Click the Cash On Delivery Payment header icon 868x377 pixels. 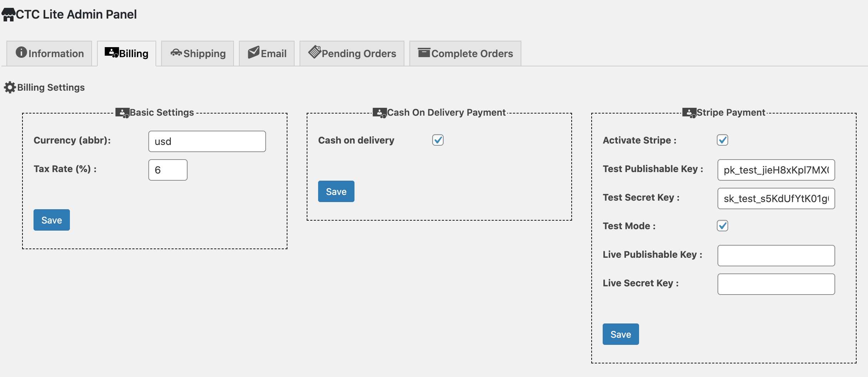coord(380,113)
